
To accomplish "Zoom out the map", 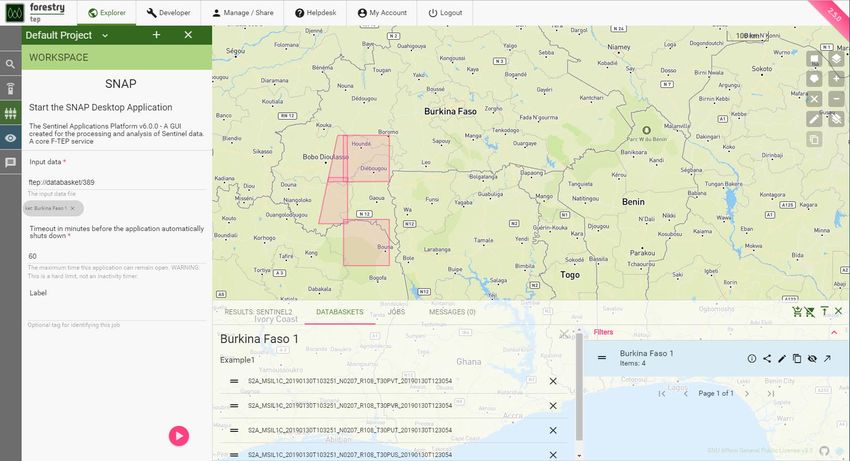I will tap(836, 99).
